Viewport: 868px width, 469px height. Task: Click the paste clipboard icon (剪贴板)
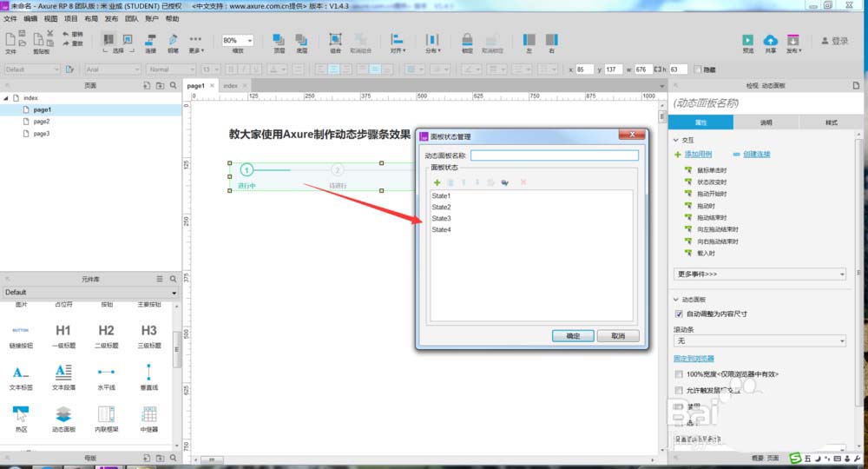click(38, 39)
